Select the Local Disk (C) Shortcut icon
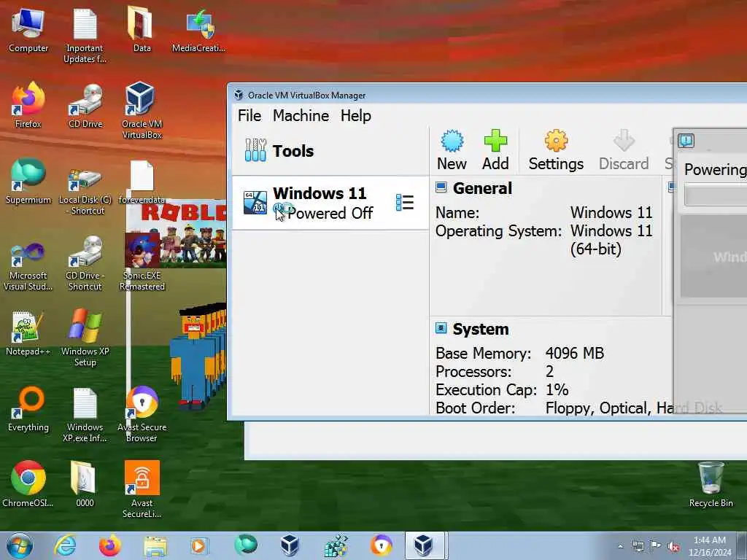 point(85,192)
